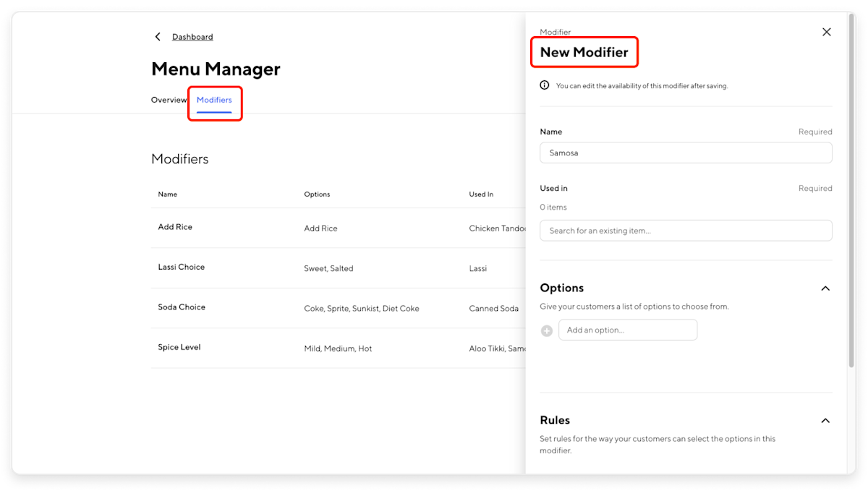Viewport: 868px width, 496px height.
Task: Click the Name column header
Action: (168, 194)
